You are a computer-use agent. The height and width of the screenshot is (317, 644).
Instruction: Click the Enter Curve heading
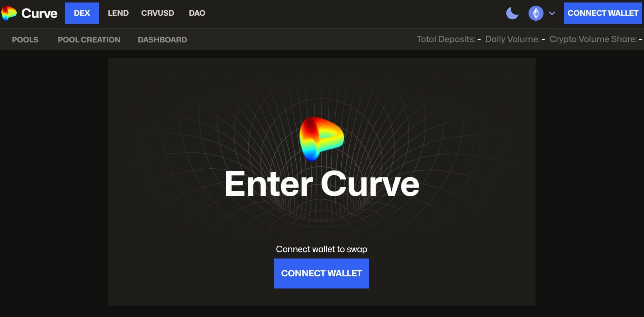click(x=321, y=184)
